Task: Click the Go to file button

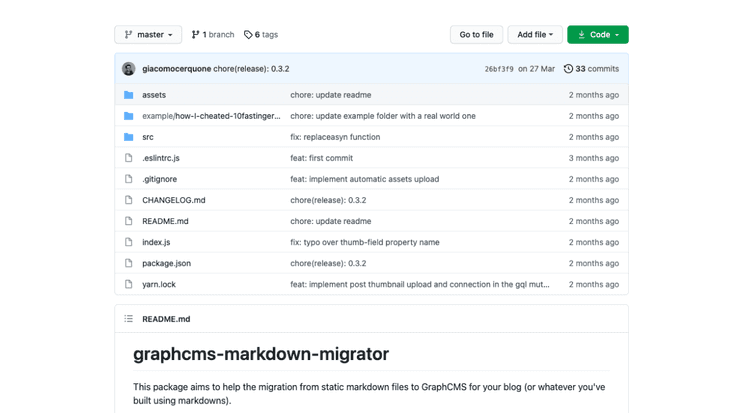Action: [x=476, y=35]
